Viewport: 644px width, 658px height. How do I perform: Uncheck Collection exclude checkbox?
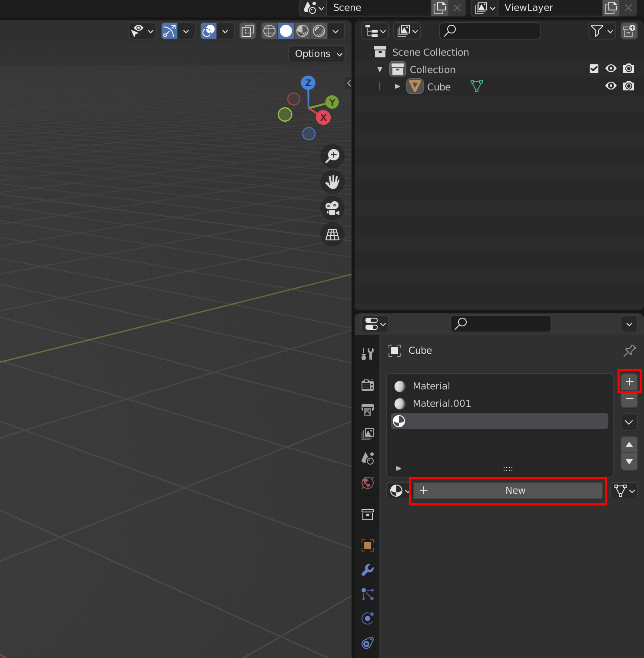tap(594, 69)
